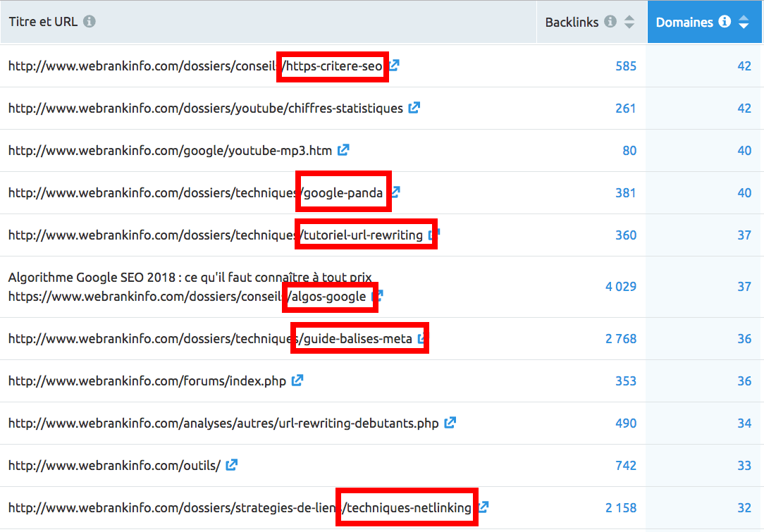This screenshot has width=764, height=532.
Task: Select URL text url-rewriting-debutants.php
Action: (223, 423)
